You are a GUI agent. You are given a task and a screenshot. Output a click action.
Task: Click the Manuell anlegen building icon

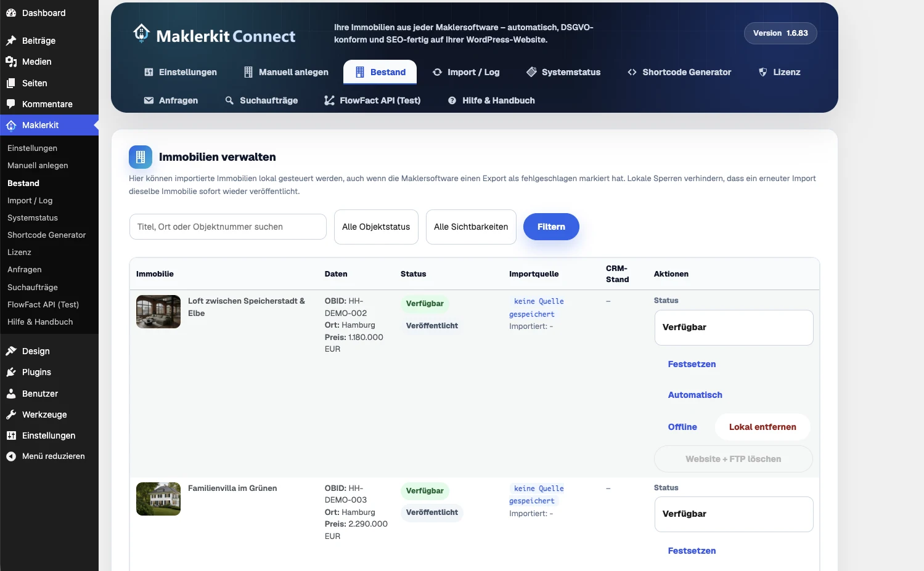click(248, 72)
